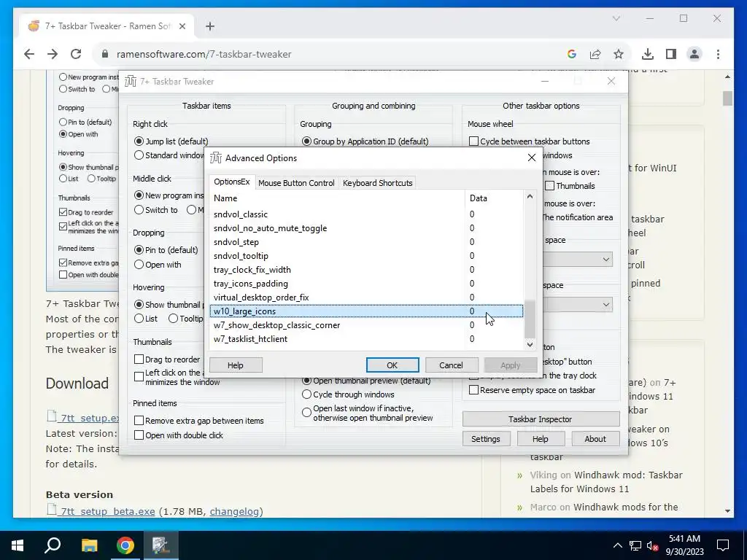Open the lower combo box behind dialog
747x560 pixels.
point(578,305)
